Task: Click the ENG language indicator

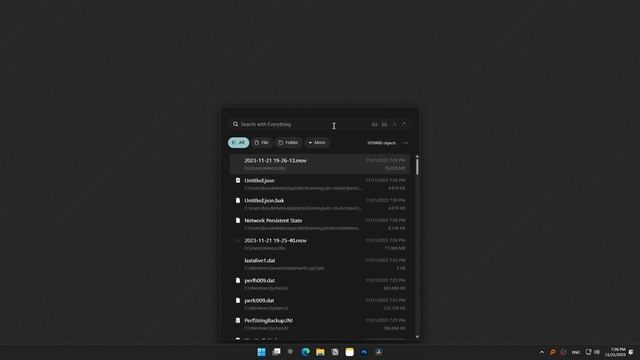Action: coord(576,352)
